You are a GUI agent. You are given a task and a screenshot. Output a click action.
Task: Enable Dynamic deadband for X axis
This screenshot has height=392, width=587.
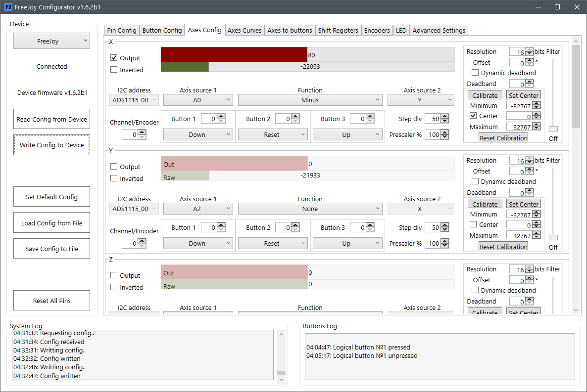pos(475,73)
